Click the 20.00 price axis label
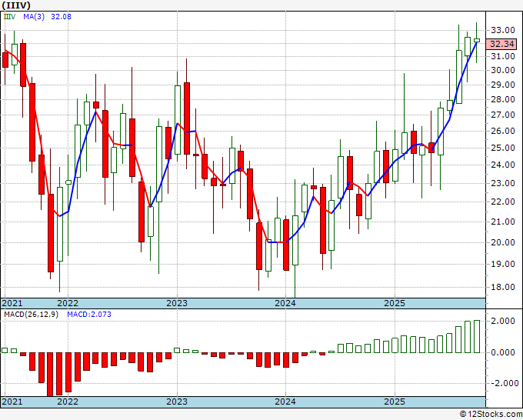The width and height of the screenshot is (523, 420). tap(503, 242)
